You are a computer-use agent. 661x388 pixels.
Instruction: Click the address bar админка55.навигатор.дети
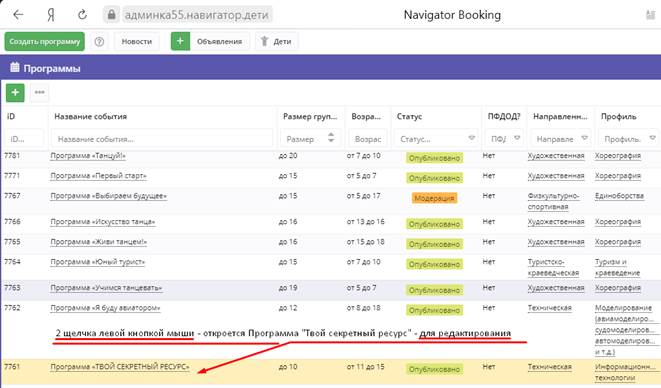[x=196, y=15]
